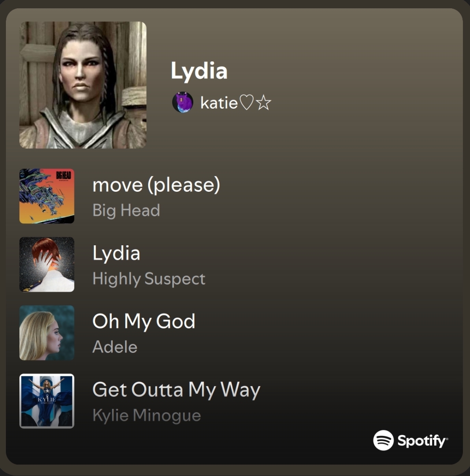This screenshot has height=476, width=470.
Task: Open the Big Head artist link
Action: (126, 210)
